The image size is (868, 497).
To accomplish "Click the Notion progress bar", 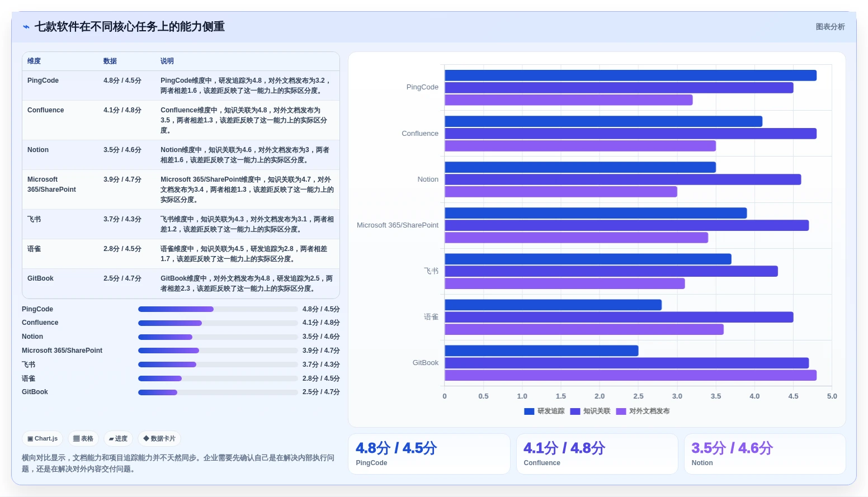I will click(x=218, y=337).
